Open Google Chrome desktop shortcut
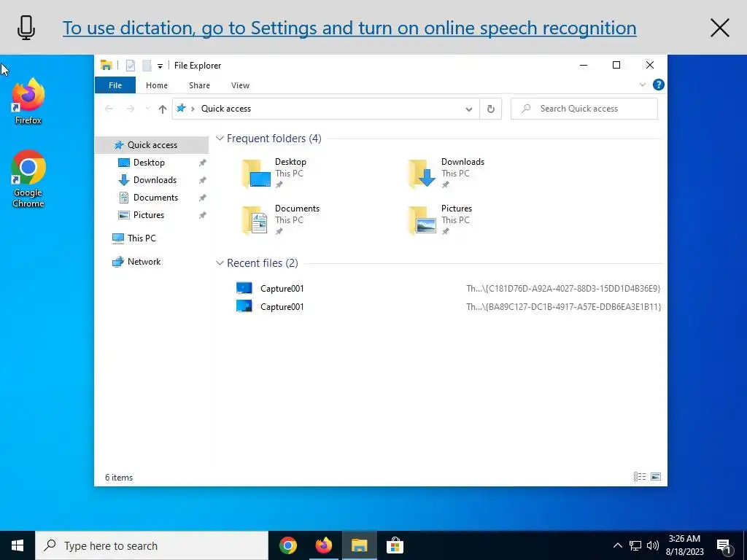 tap(28, 179)
